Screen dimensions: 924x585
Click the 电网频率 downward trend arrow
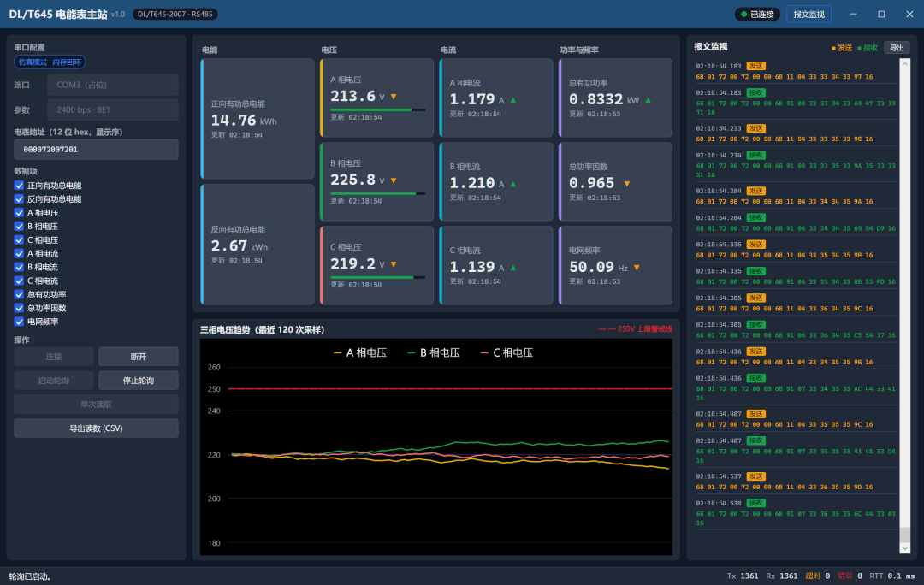point(637,268)
